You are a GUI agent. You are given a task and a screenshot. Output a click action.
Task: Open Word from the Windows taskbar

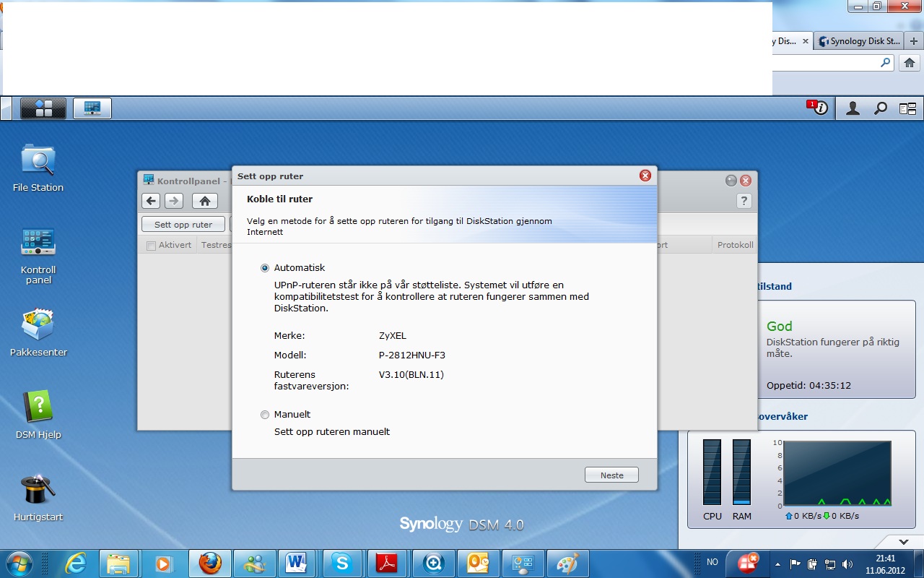point(297,563)
